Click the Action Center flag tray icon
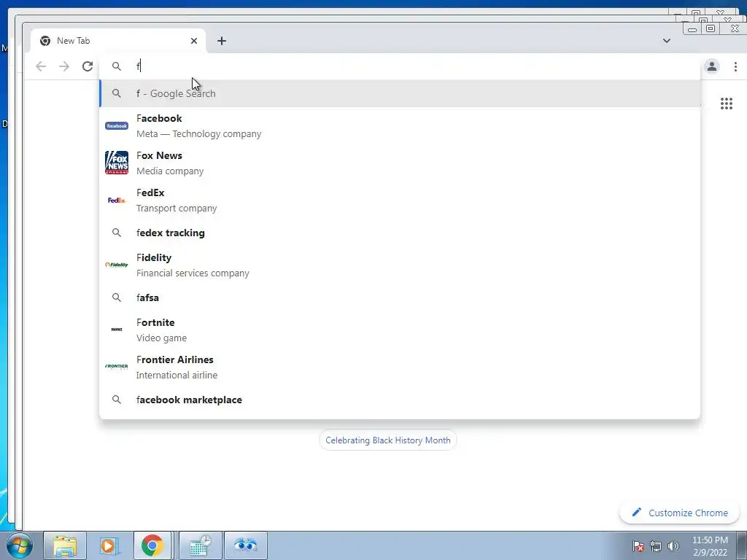 638,546
